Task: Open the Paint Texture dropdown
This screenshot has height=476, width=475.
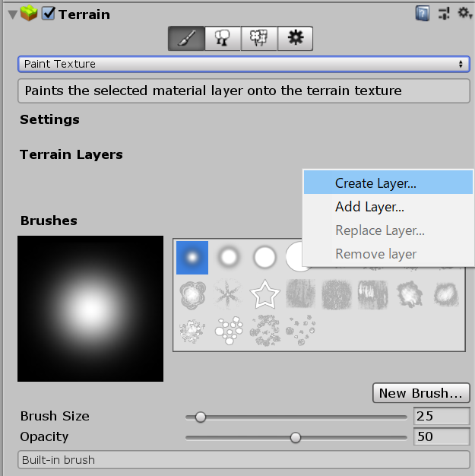Action: (243, 64)
